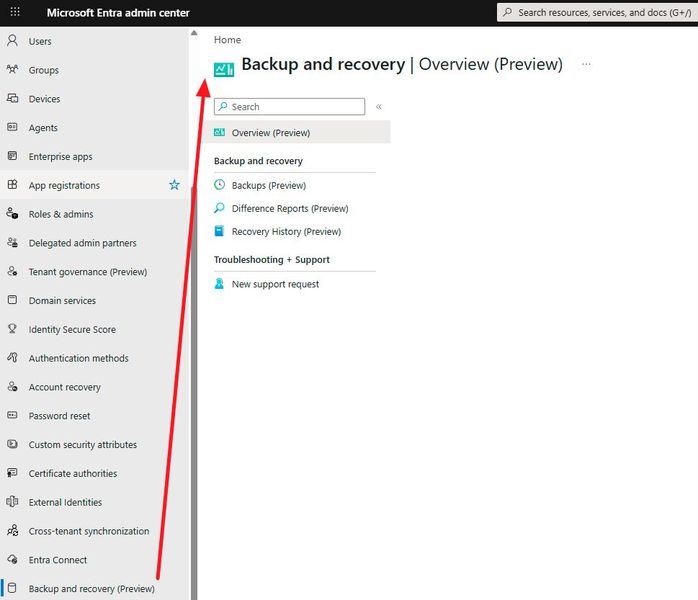Click the App registrations icon
This screenshot has width=698, height=600.
12,185
